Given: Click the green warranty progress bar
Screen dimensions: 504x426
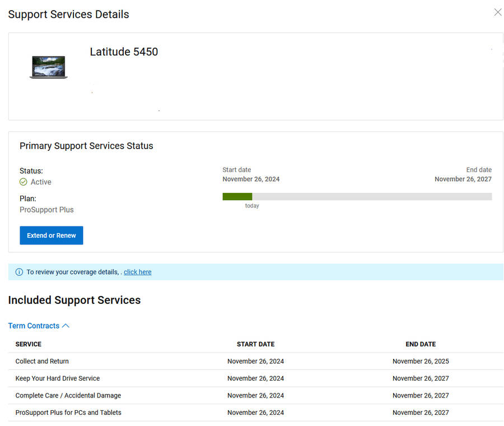Looking at the screenshot, I should pyautogui.click(x=237, y=197).
